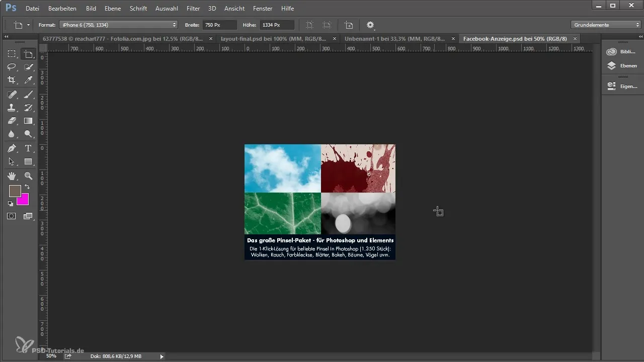Select the Hand tool
The height and width of the screenshot is (362, 644).
12,176
